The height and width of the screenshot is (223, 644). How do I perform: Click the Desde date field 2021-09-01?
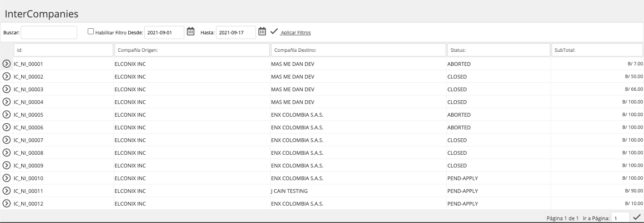[x=164, y=32]
